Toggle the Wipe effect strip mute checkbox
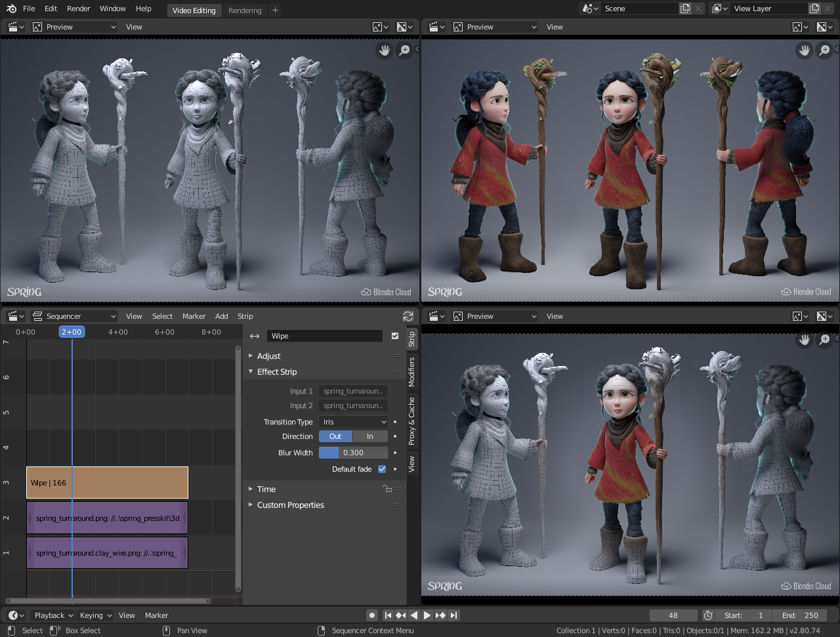 (394, 335)
